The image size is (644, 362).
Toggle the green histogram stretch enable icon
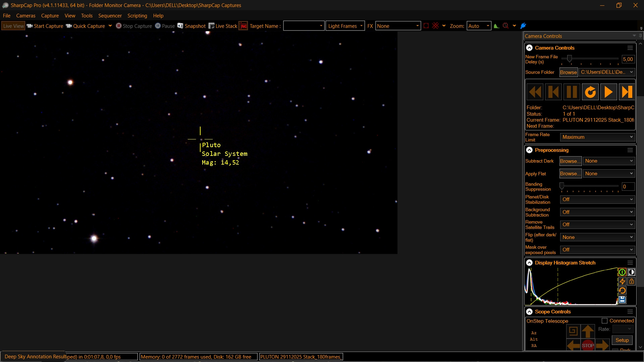(622, 272)
